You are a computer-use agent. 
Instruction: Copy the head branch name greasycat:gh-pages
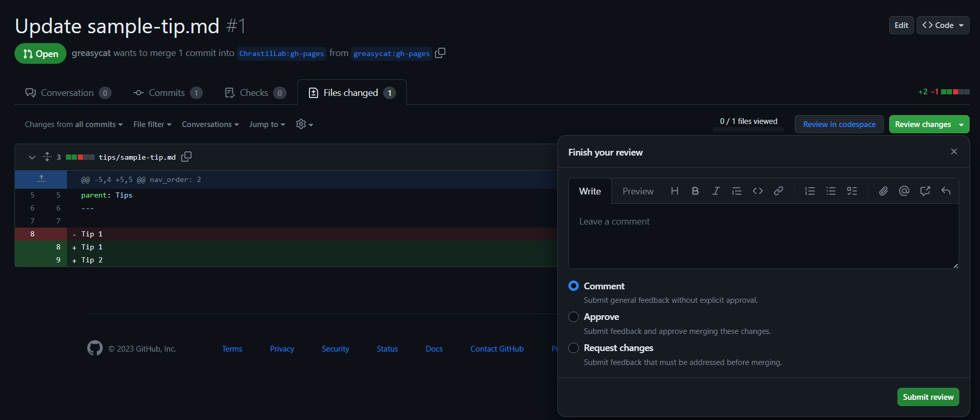point(440,53)
